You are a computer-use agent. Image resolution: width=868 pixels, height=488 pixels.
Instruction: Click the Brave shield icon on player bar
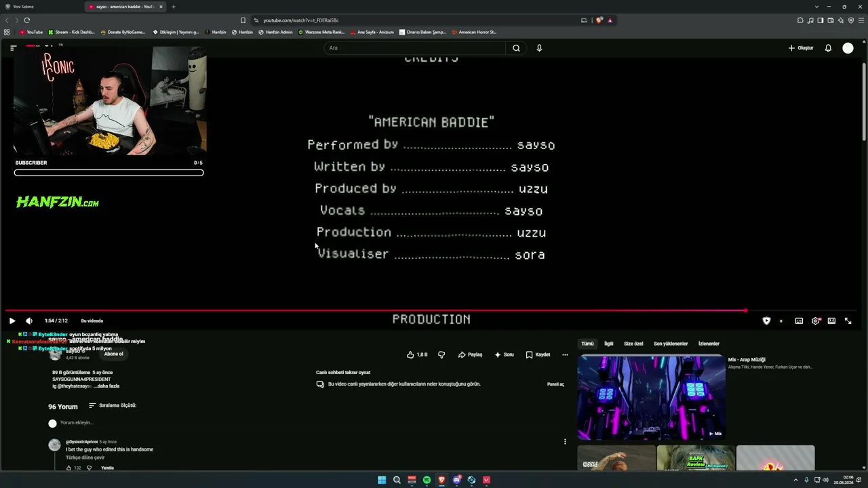point(766,321)
